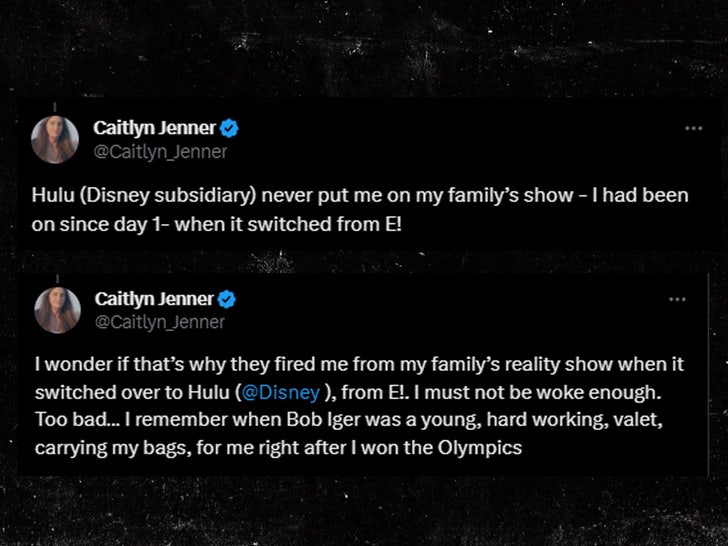Image resolution: width=728 pixels, height=546 pixels.
Task: Open more options on the Hulu subsidiary tweet
Action: click(x=693, y=129)
